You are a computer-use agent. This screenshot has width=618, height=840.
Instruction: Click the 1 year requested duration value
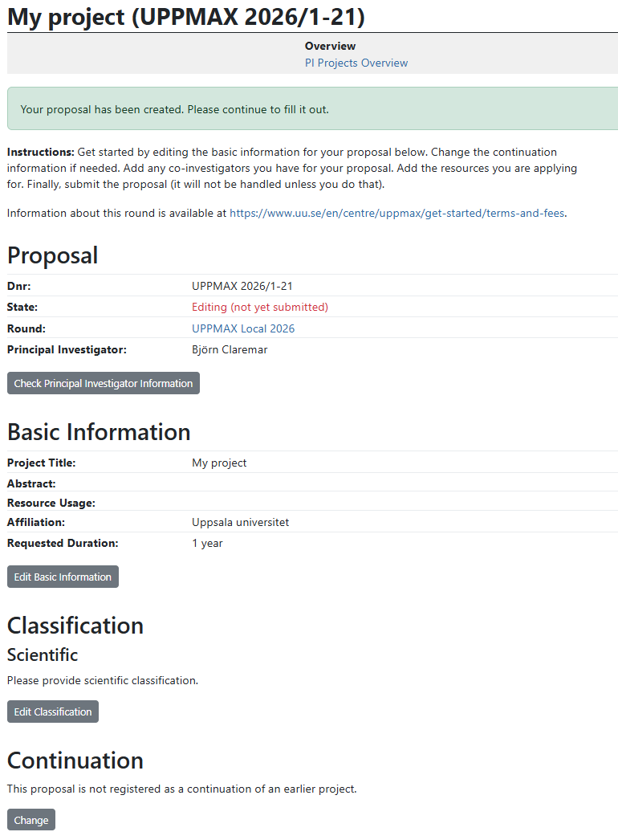coord(207,543)
